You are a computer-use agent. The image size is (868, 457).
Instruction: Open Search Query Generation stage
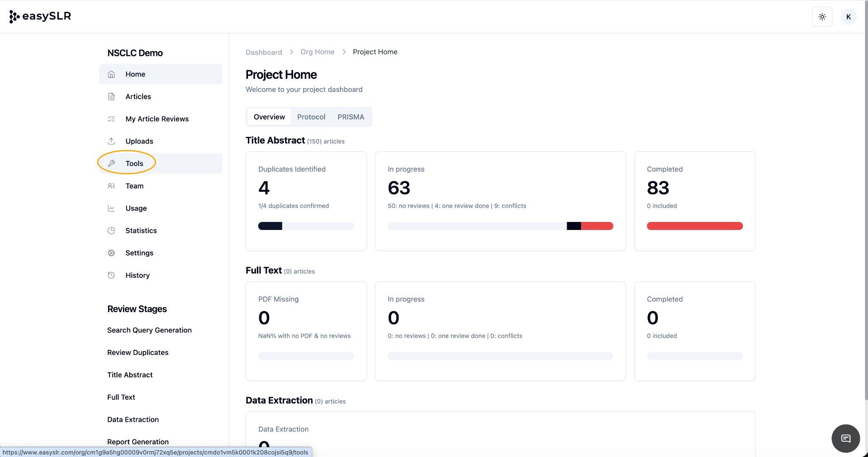click(x=149, y=330)
